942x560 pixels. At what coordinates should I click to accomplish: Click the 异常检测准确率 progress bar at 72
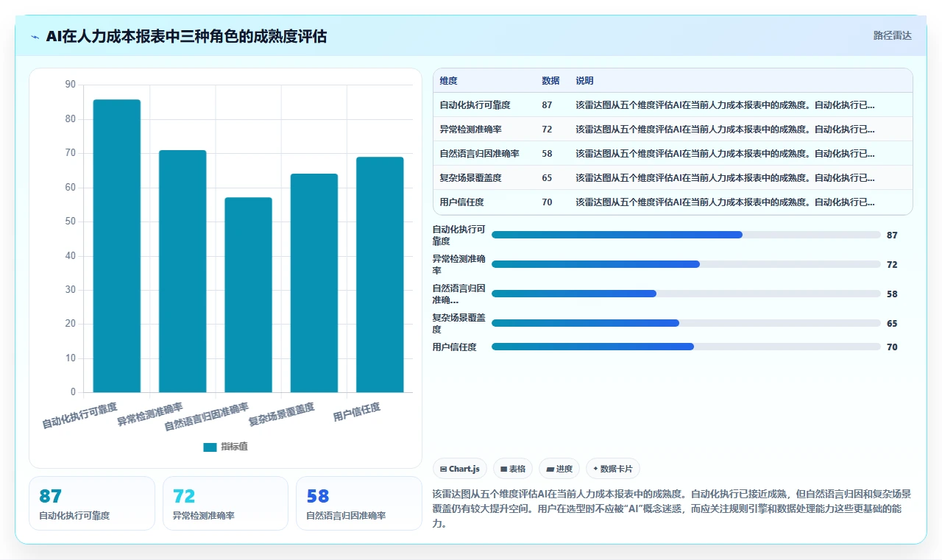pos(686,264)
